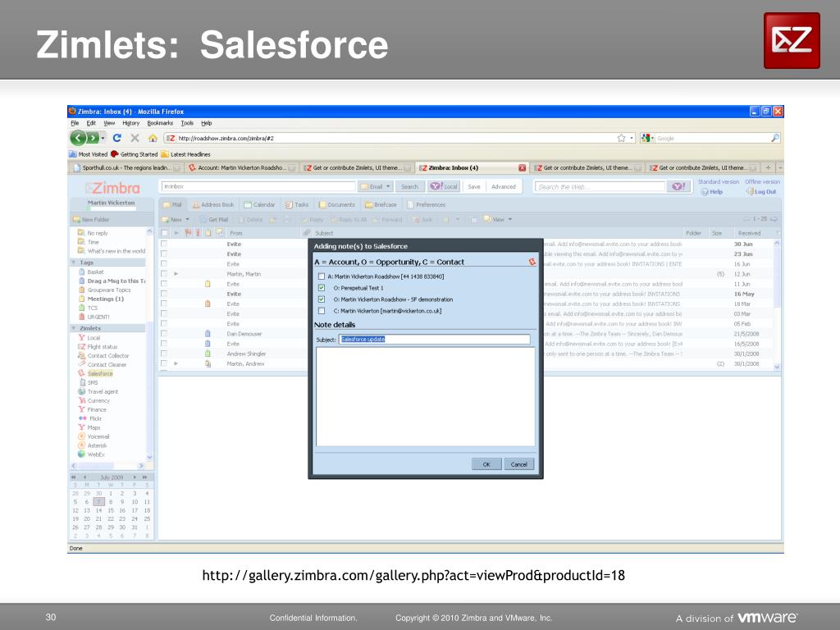Switch to the Calendar tab

(259, 204)
